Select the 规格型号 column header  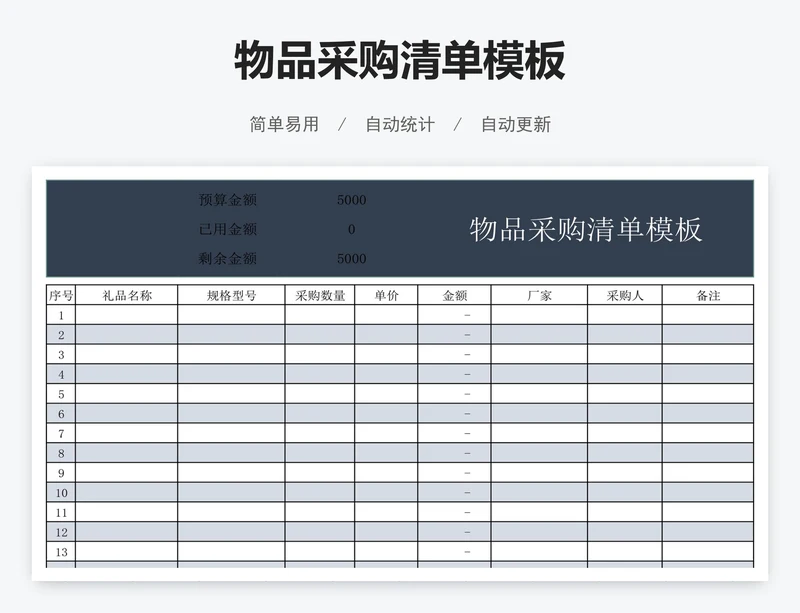(x=231, y=295)
